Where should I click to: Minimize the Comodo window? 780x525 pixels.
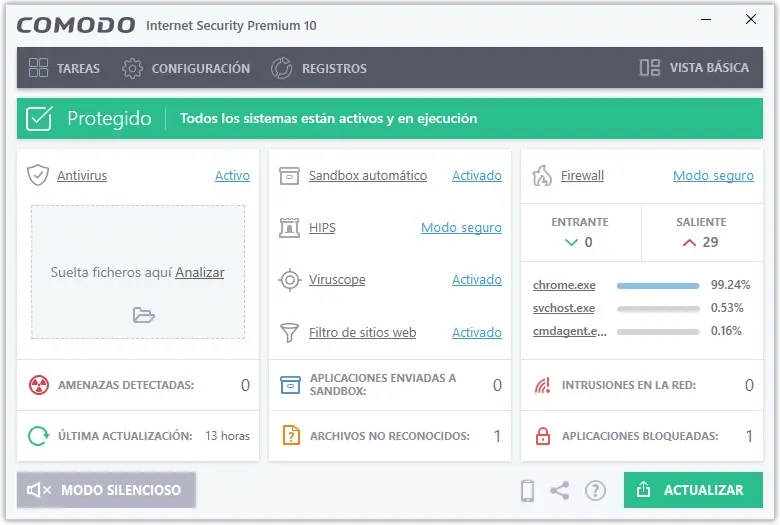[706, 20]
